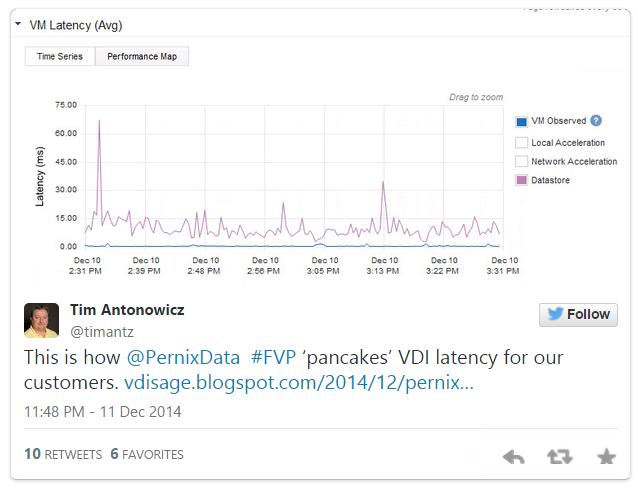Viewport: 638px width, 488px height.
Task: Click Tim Antonowicz's profile photo
Action: pos(42,320)
